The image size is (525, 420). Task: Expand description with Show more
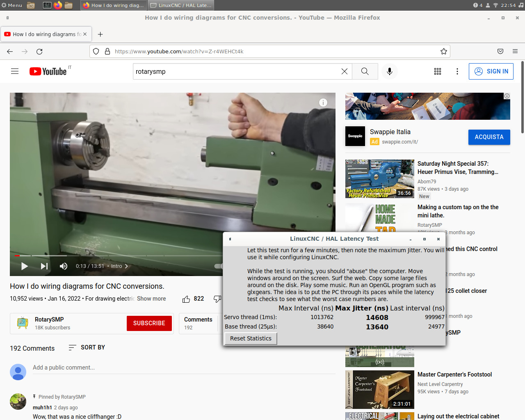click(x=151, y=299)
